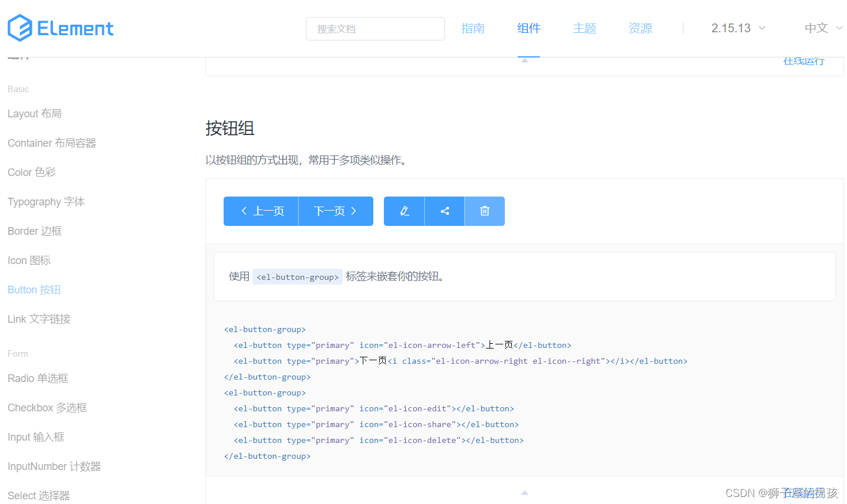Open the 组件 components tab

click(529, 28)
